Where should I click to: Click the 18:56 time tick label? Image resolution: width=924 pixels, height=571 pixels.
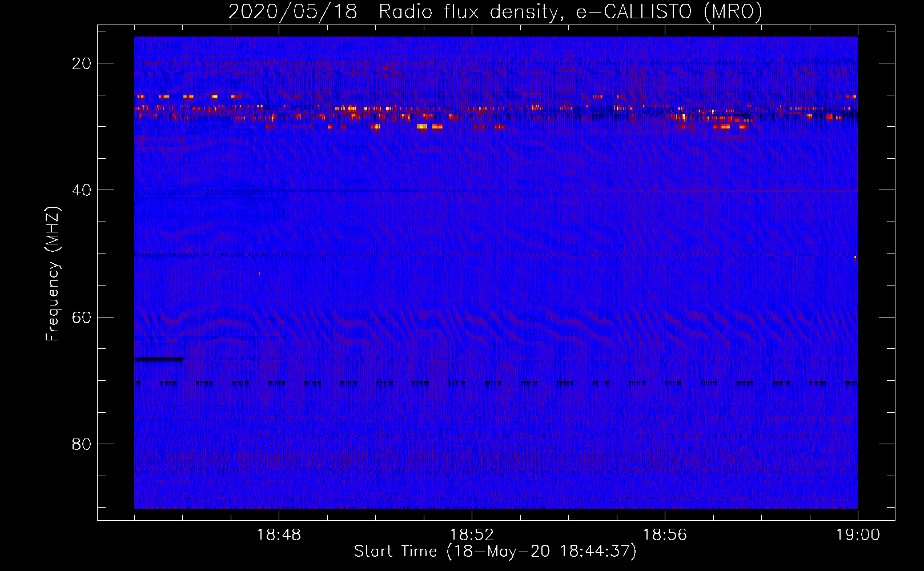coord(665,535)
